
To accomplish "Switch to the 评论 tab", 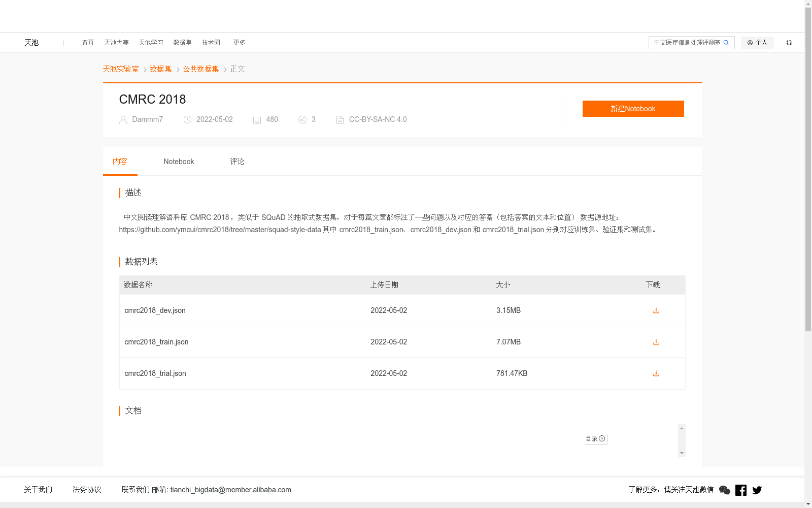I will click(237, 162).
